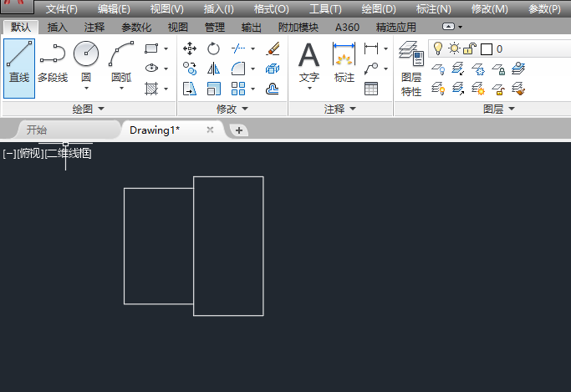Viewport: 571px width, 392px height.
Task: Toggle layer 0 freeze sun icon
Action: (x=454, y=48)
